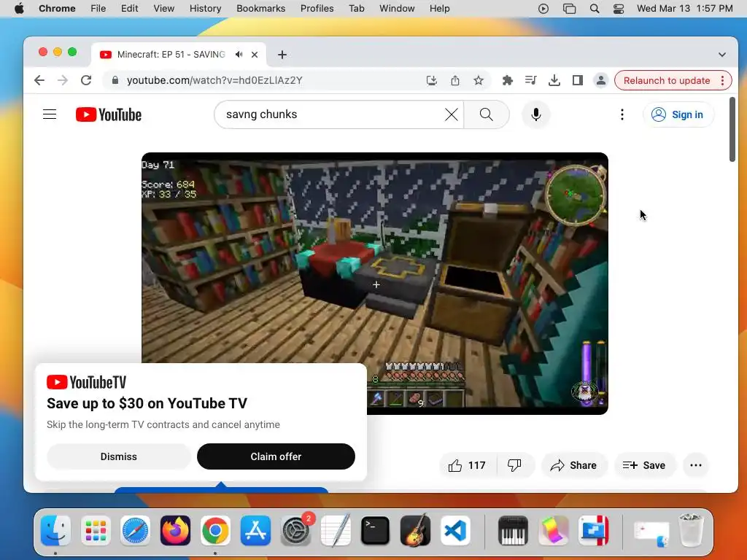Claim the YouTube TV offer
Viewport: 747px width, 560px height.
[276, 456]
